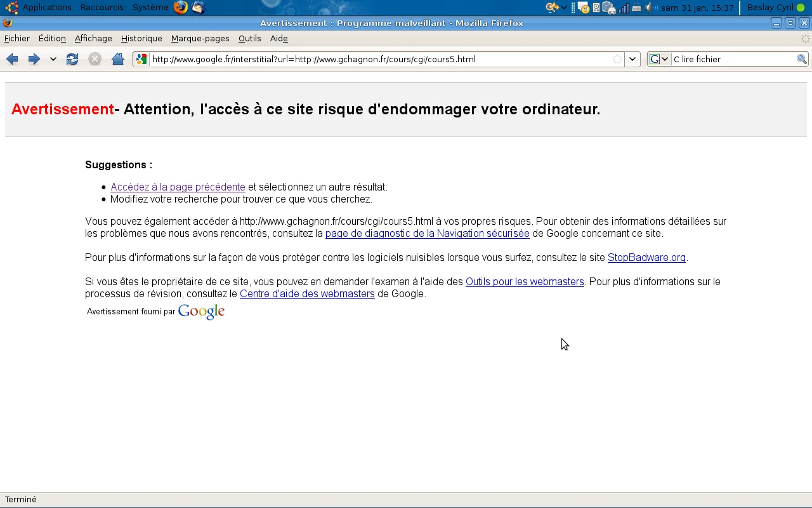
Task: Click inside the URL address field
Action: 381,59
